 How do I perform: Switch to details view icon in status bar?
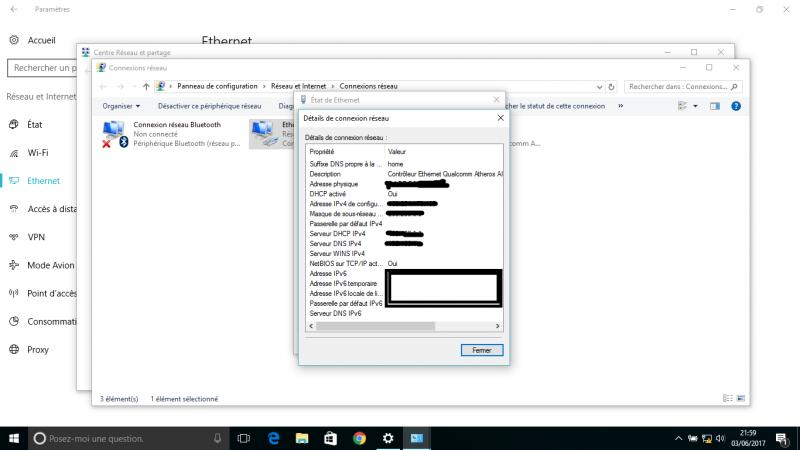[728, 398]
